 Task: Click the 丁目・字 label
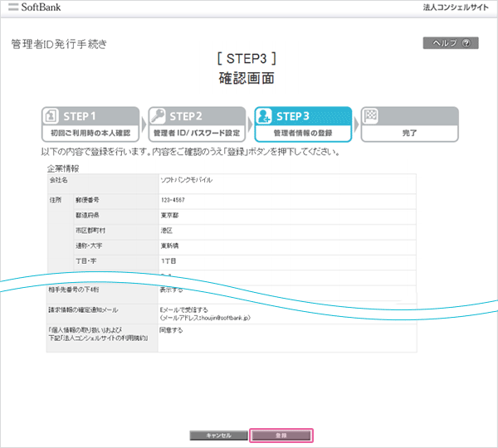coord(85,261)
